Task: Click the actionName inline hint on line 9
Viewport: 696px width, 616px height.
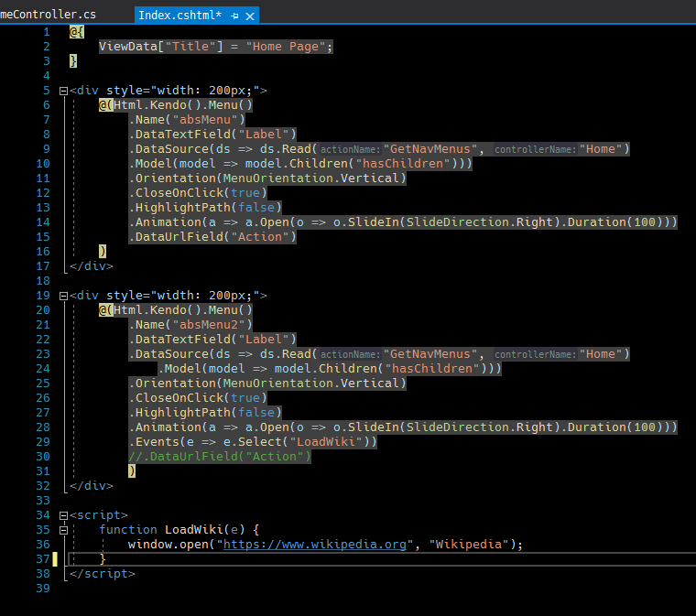Action: click(x=349, y=149)
